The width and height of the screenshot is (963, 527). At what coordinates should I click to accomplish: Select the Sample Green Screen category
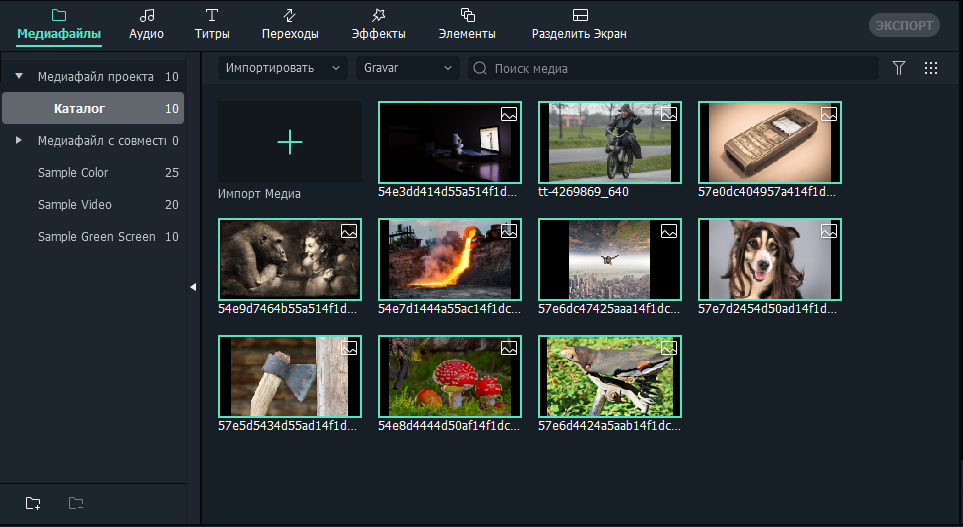[93, 236]
